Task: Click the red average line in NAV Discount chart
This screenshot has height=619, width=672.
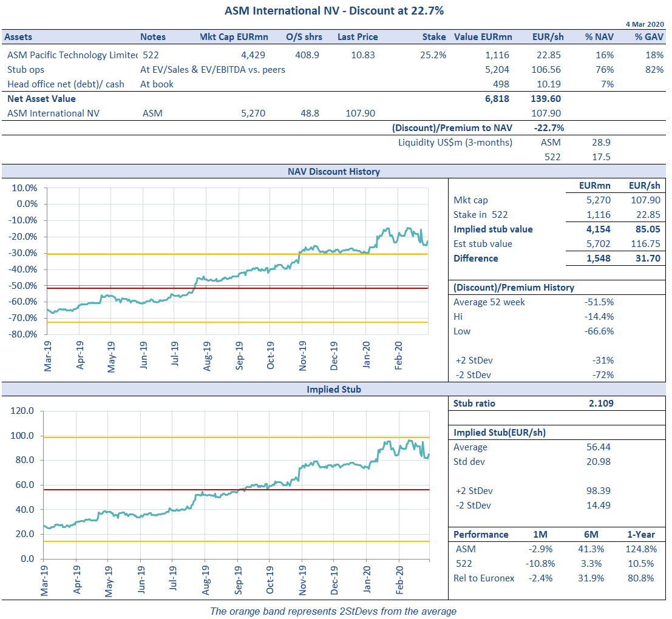Action: point(121,288)
